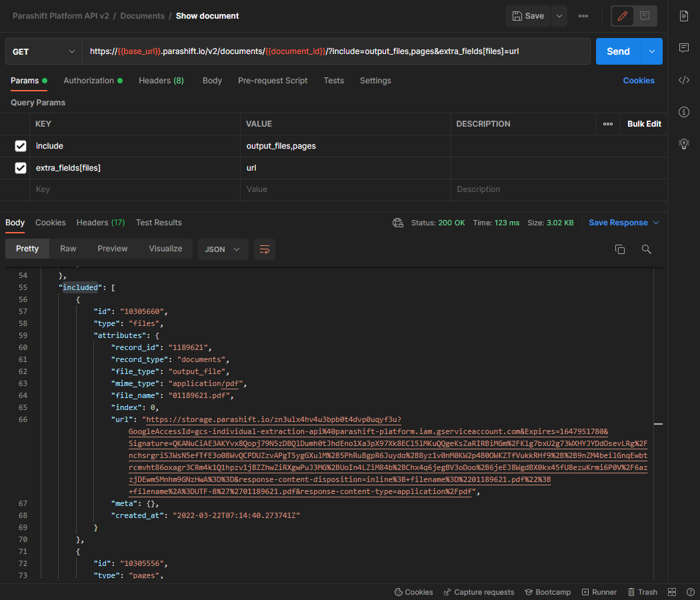Screen dimensions: 700x600
Task: Expand the Save Response dropdown
Action: tap(656, 223)
